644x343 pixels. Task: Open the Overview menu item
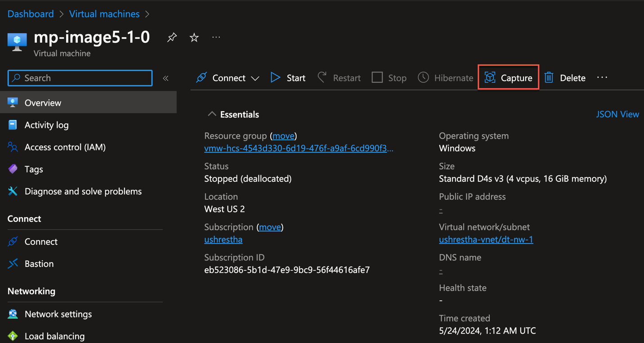point(88,103)
